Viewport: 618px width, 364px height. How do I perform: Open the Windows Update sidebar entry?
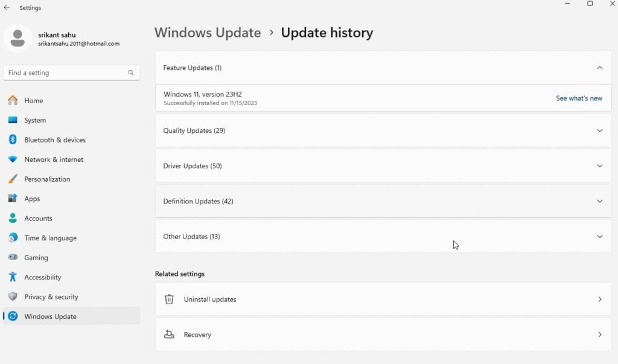(x=50, y=316)
